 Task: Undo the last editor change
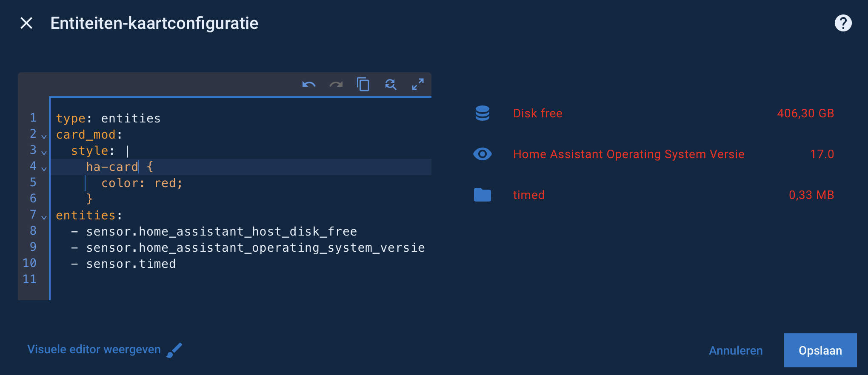point(309,84)
